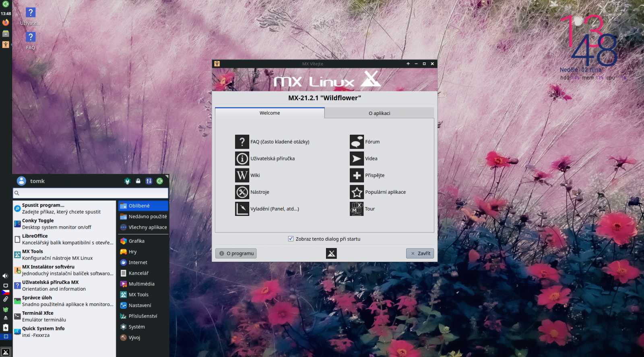Click the eject removable media tray icon

6,318
